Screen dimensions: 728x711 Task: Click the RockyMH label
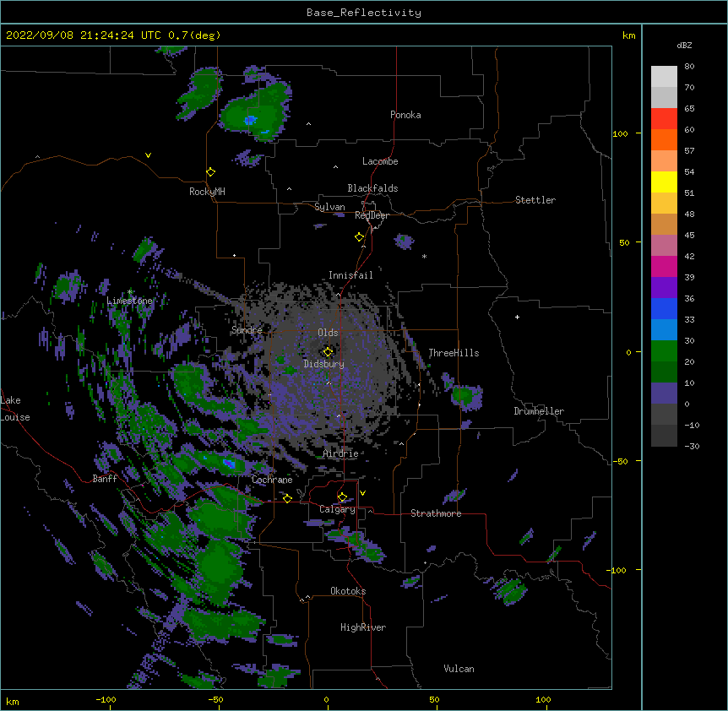coord(207,192)
